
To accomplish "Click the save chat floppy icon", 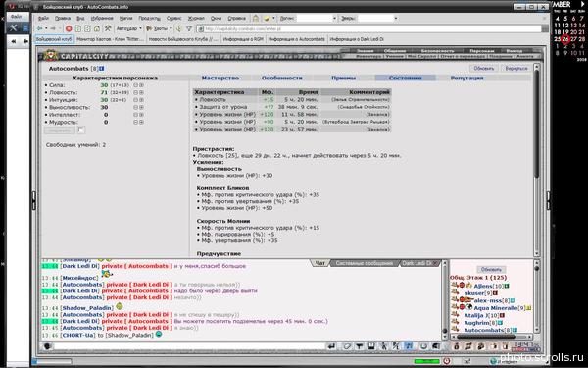I will point(371,346).
